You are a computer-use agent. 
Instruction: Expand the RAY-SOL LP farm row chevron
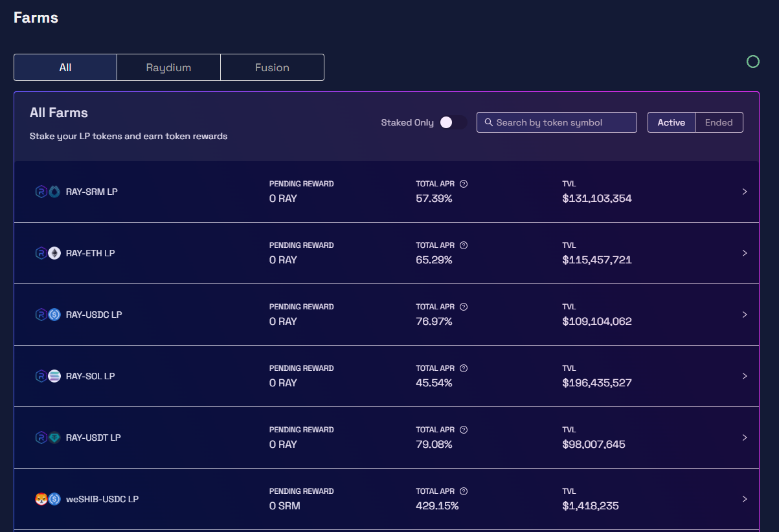click(x=745, y=376)
